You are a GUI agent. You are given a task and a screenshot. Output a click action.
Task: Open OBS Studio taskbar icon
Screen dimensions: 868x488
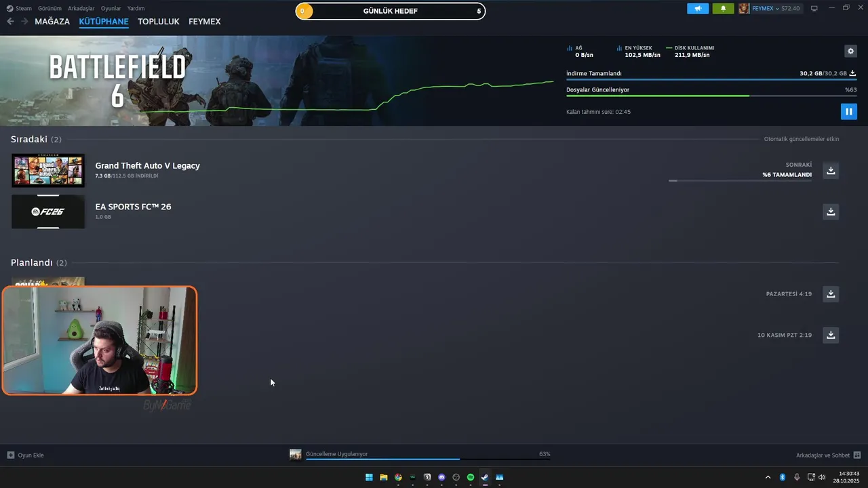(x=456, y=477)
